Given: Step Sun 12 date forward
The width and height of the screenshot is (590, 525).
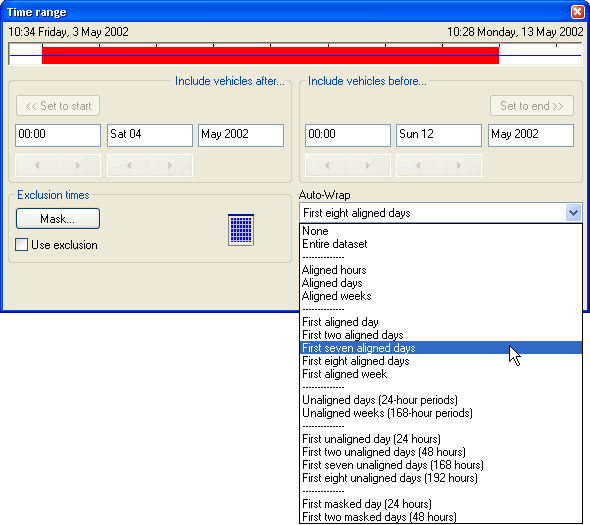Looking at the screenshot, I should [459, 165].
